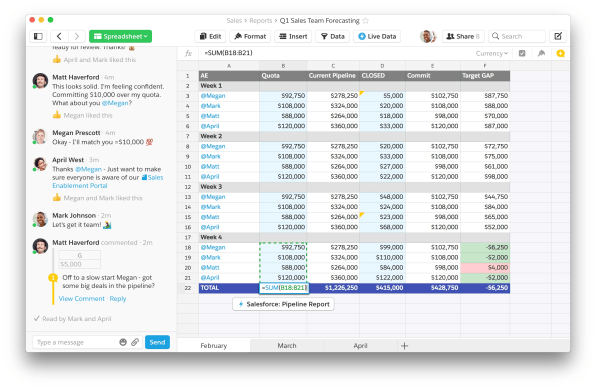
Task: Click the paperclip attachment icon
Action: pos(135,342)
